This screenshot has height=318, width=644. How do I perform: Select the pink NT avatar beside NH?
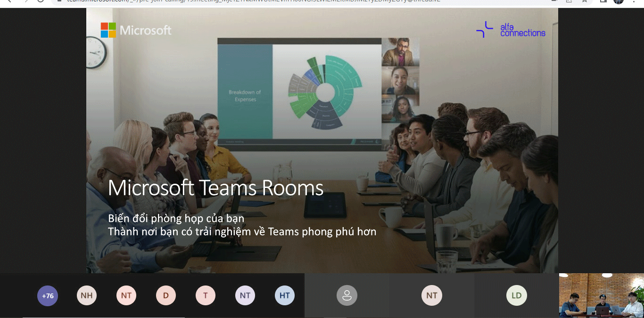pos(126,296)
